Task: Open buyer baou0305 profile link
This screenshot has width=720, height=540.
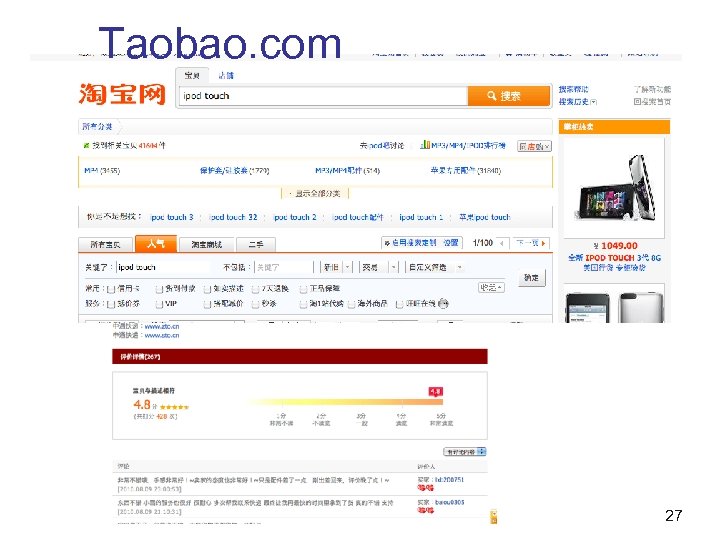Action: (x=449, y=502)
